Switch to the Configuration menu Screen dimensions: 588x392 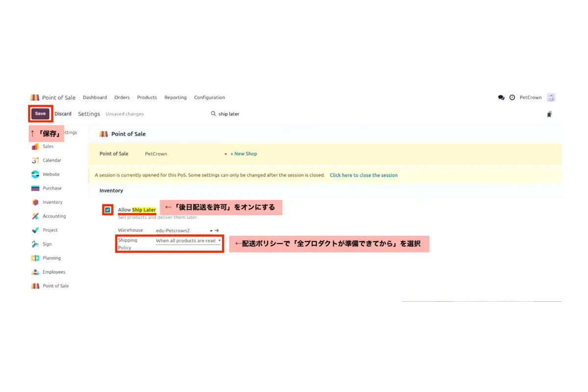tap(209, 97)
